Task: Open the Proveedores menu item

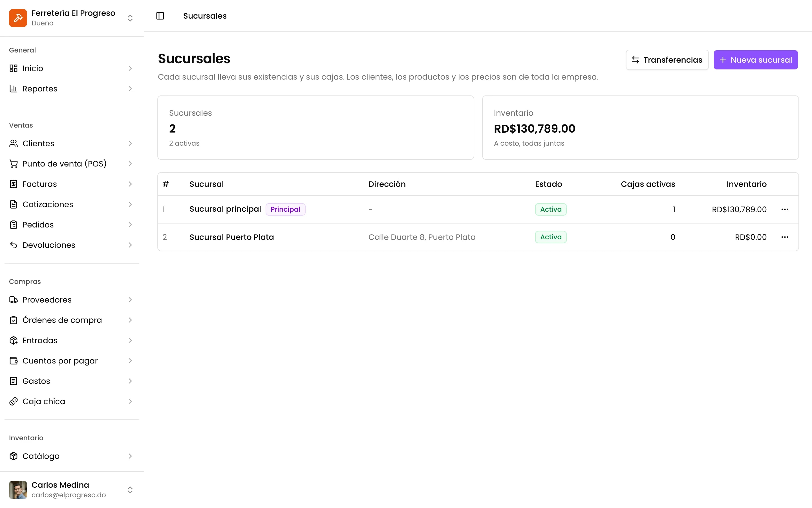Action: point(72,300)
